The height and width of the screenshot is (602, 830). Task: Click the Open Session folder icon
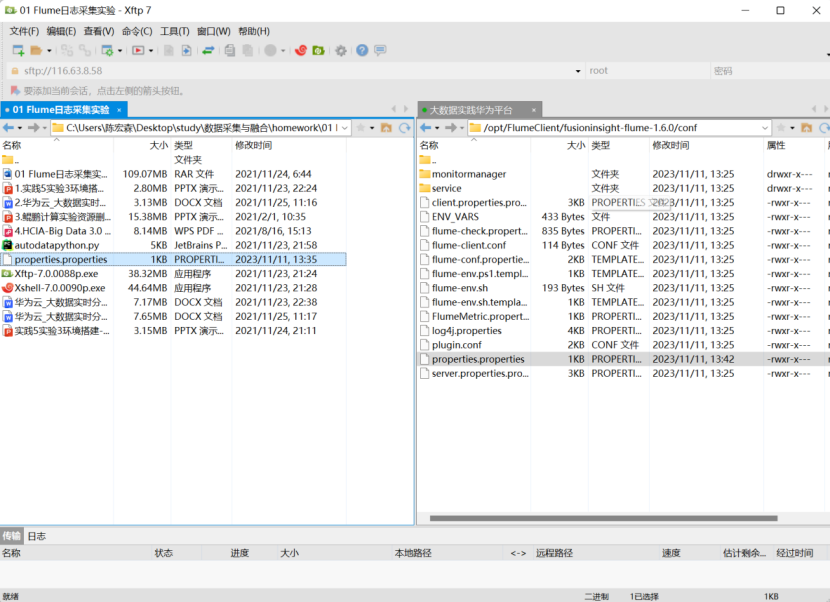(x=36, y=50)
